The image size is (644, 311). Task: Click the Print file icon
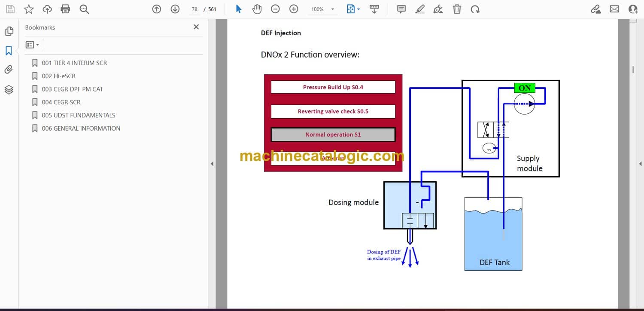tap(65, 9)
